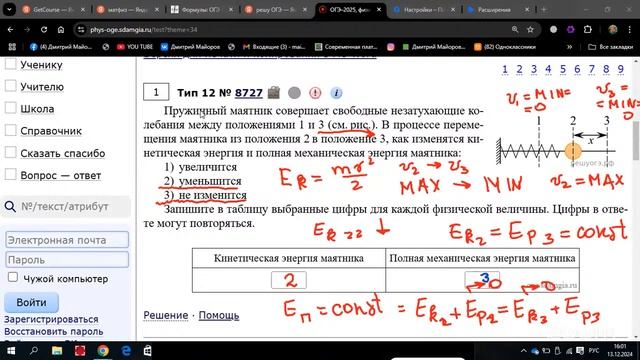The width and height of the screenshot is (640, 360).
Task: Switch to the Расширения tab
Action: click(x=499, y=9)
